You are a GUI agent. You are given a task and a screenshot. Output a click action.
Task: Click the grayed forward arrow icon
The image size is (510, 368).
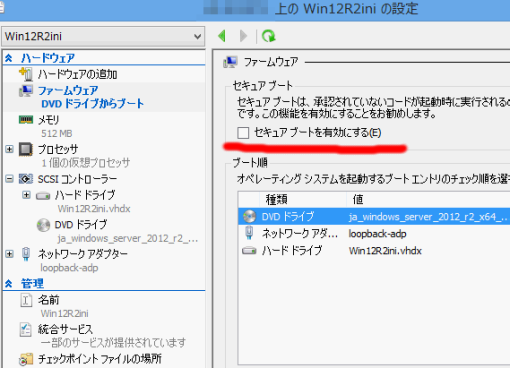pos(244,36)
